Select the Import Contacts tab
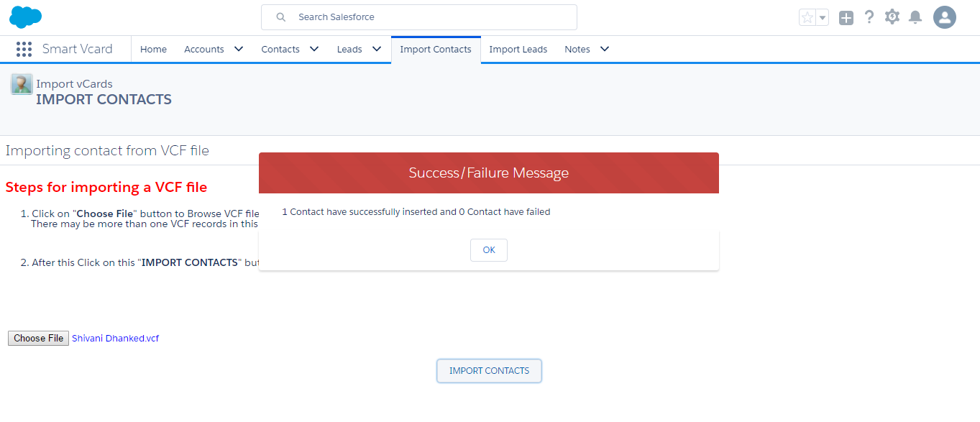This screenshot has width=980, height=422. point(436,49)
